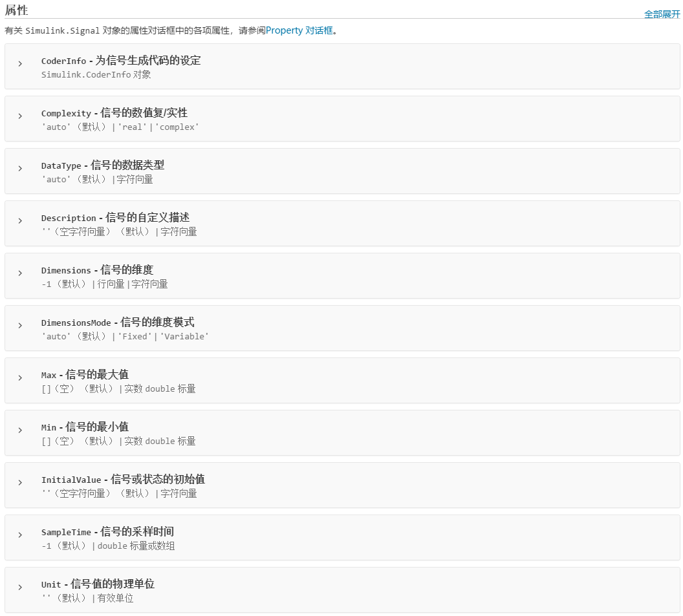Image resolution: width=683 pixels, height=616 pixels.
Task: Expand the Max property chevron
Action: click(x=20, y=377)
